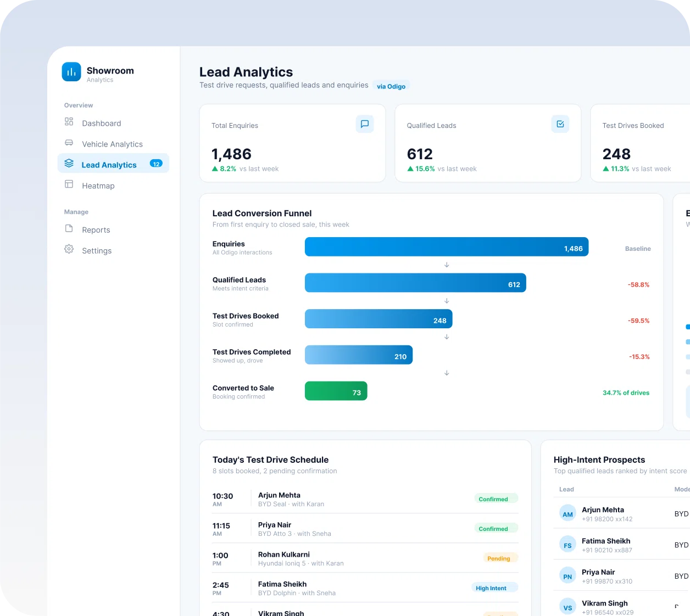Click Fatima Sheikh in the schedule list
Image resolution: width=690 pixels, height=616 pixels.
282,584
